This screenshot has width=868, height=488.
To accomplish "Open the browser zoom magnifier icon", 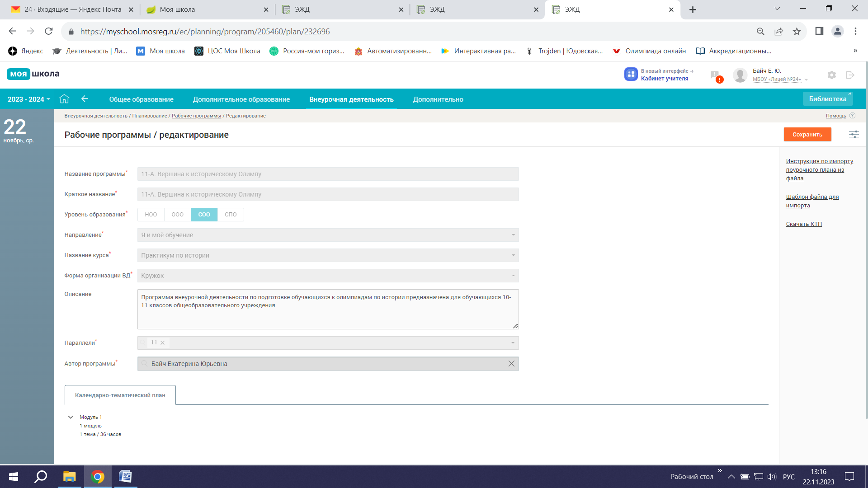I will [x=760, y=31].
